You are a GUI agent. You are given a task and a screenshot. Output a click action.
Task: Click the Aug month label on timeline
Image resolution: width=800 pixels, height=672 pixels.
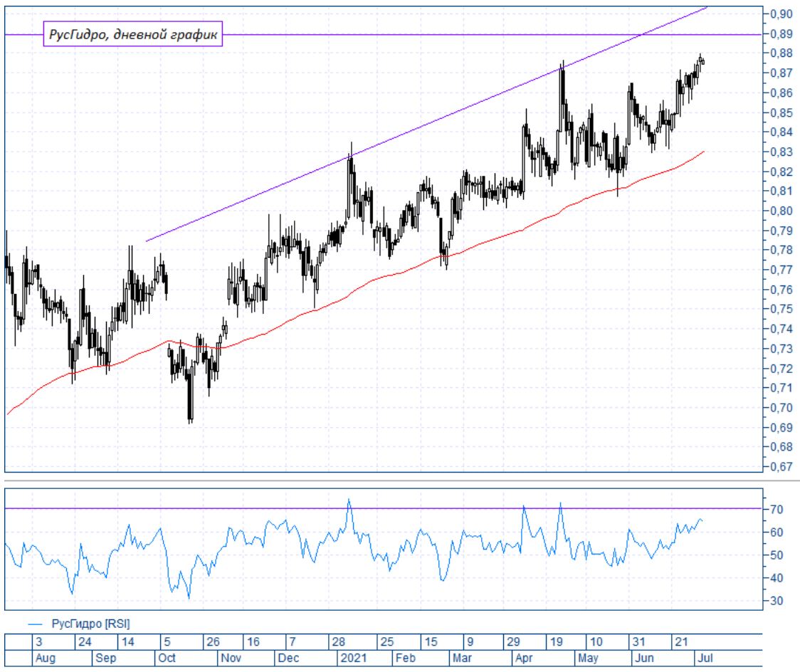tap(45, 658)
